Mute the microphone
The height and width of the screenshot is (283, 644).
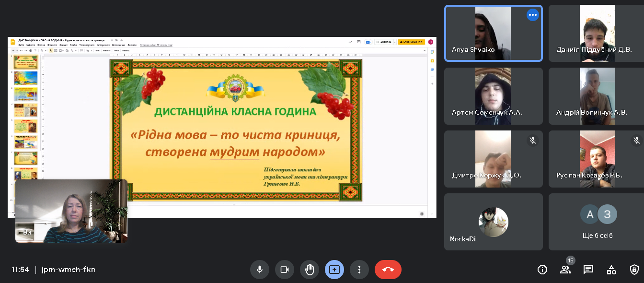(x=260, y=270)
